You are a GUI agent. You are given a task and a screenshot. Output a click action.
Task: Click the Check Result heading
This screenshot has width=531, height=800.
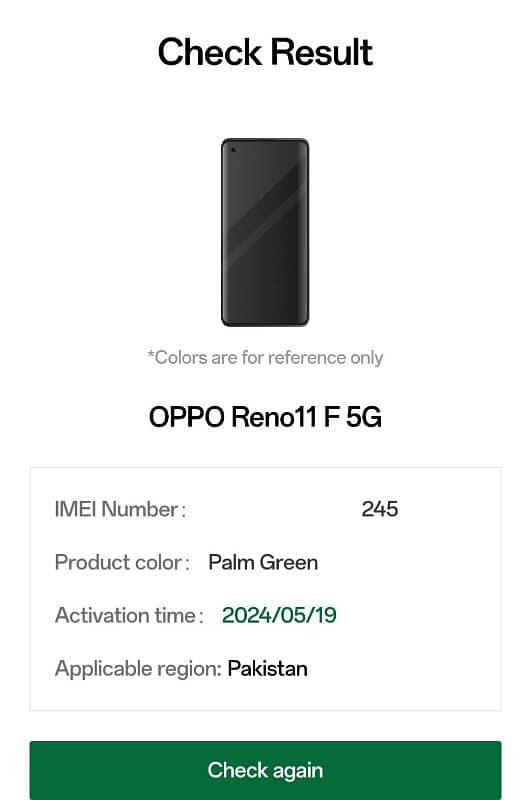265,53
